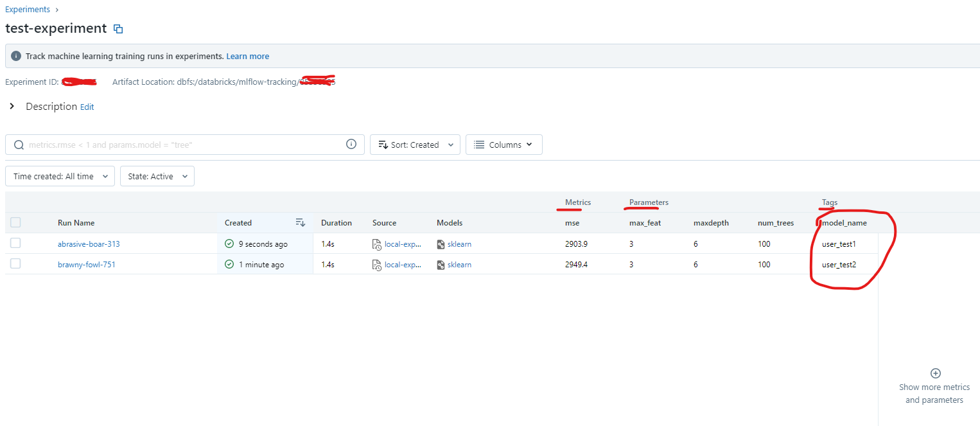
Task: Click the info icon in the tracking banner
Action: click(x=16, y=56)
